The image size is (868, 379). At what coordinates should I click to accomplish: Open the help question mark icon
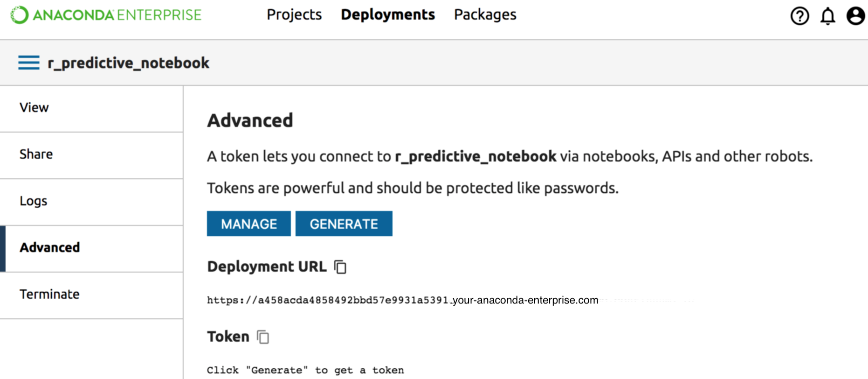(799, 16)
